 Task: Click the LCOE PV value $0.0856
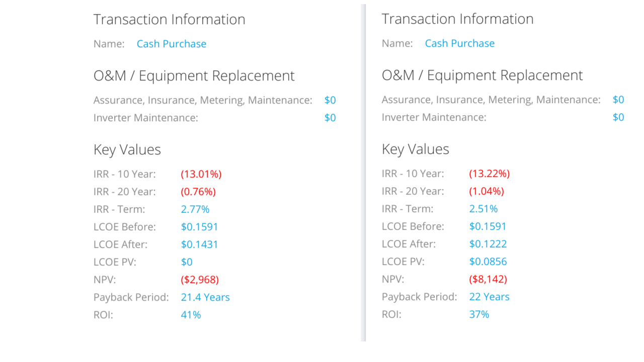[x=488, y=261]
